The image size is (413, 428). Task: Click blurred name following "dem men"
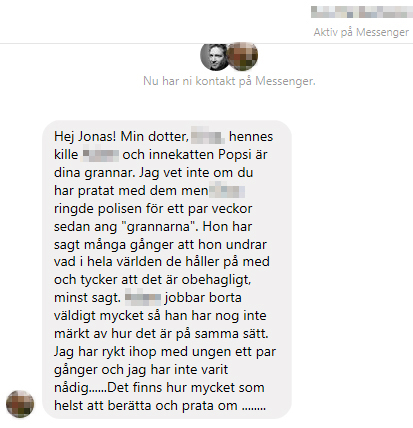tap(227, 191)
